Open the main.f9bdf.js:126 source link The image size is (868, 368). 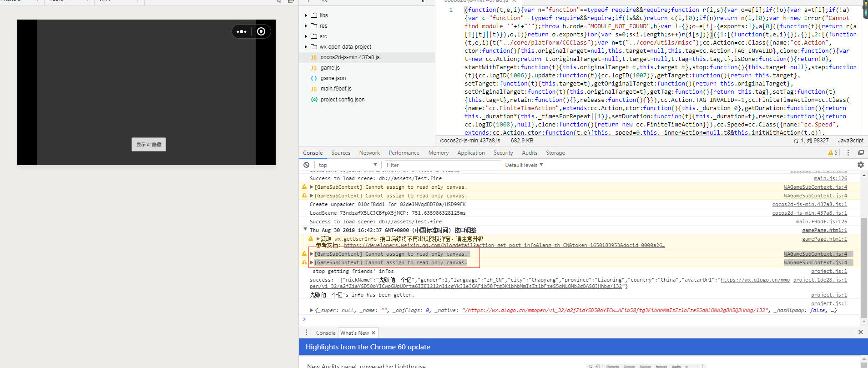pyautogui.click(x=822, y=222)
